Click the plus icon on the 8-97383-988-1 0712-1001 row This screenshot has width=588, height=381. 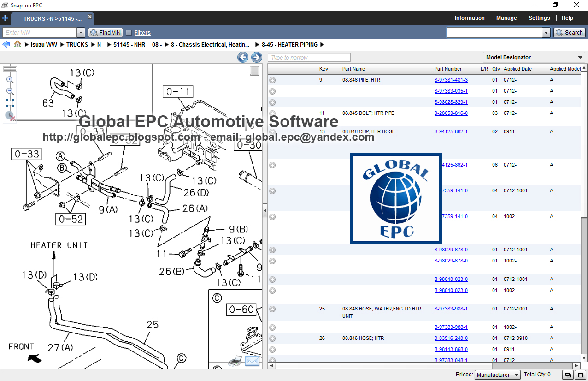pyautogui.click(x=272, y=309)
